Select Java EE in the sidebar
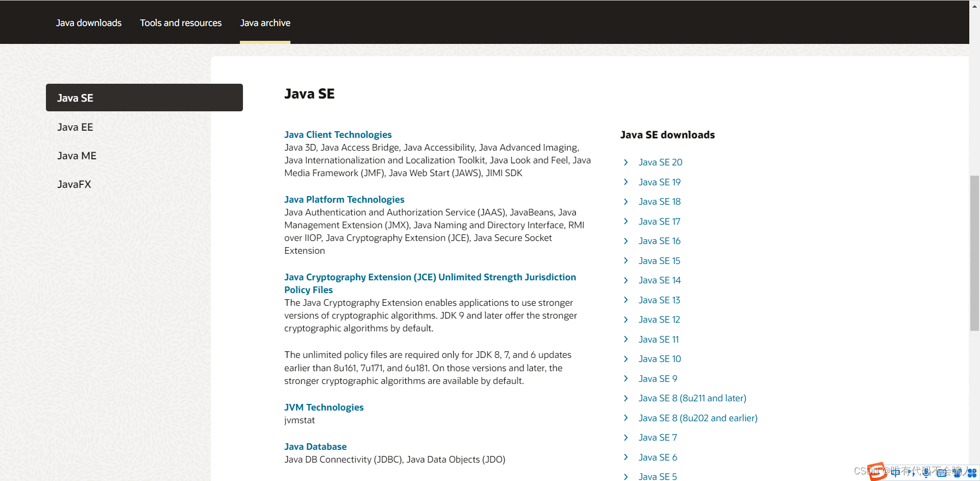Viewport: 980px width, 481px height. [x=75, y=127]
